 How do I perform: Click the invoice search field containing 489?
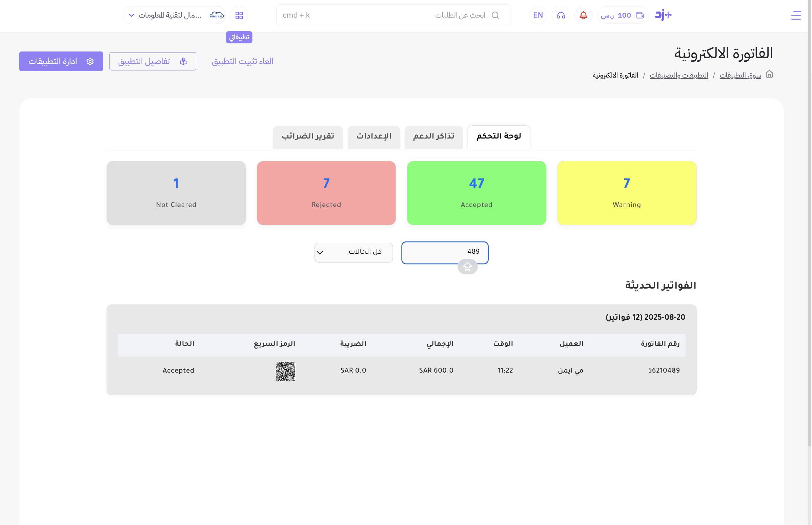coord(440,252)
